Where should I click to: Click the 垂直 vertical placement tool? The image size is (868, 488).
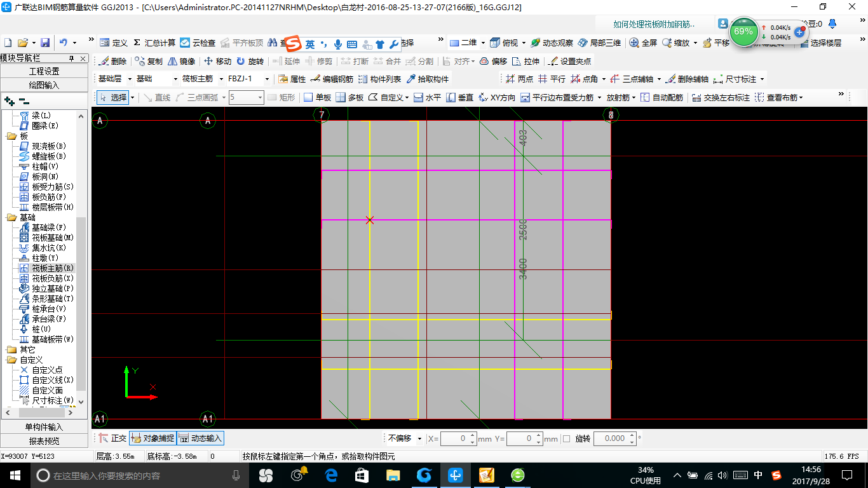459,97
